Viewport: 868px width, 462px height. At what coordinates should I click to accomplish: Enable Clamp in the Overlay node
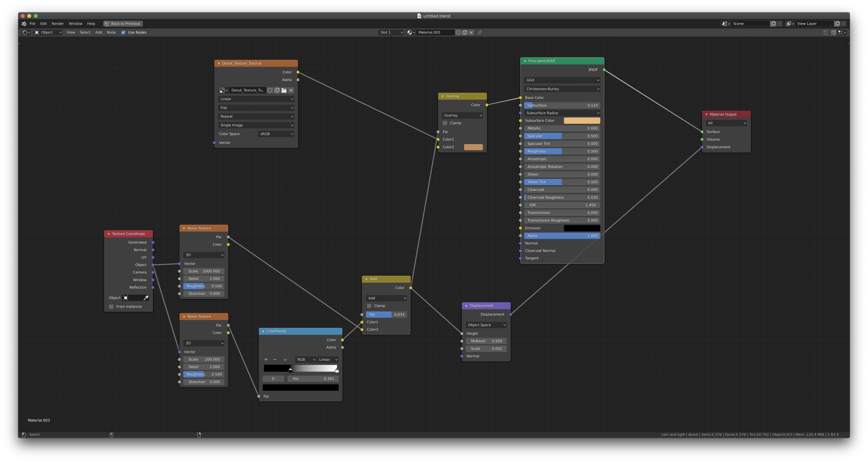point(445,123)
